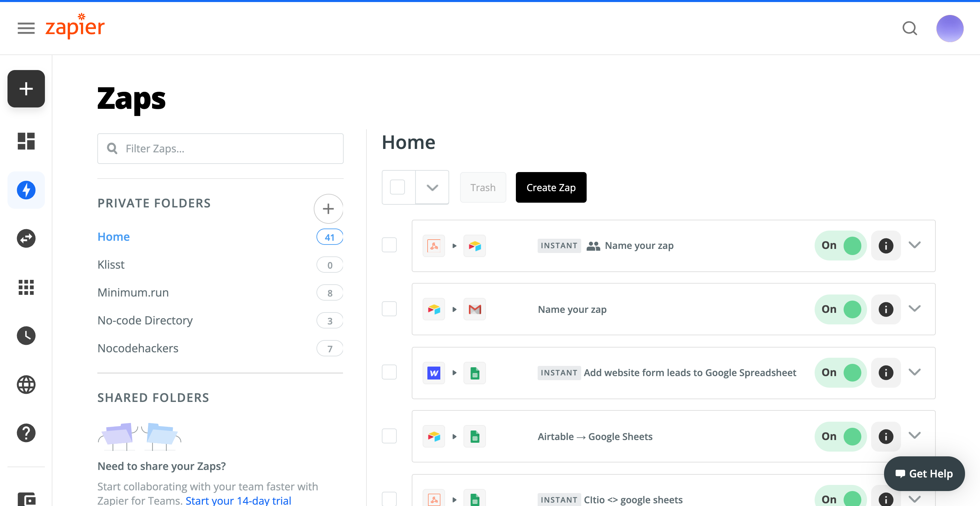This screenshot has height=506, width=980.
Task: Expand options for Add website form leads zap
Action: click(x=915, y=372)
